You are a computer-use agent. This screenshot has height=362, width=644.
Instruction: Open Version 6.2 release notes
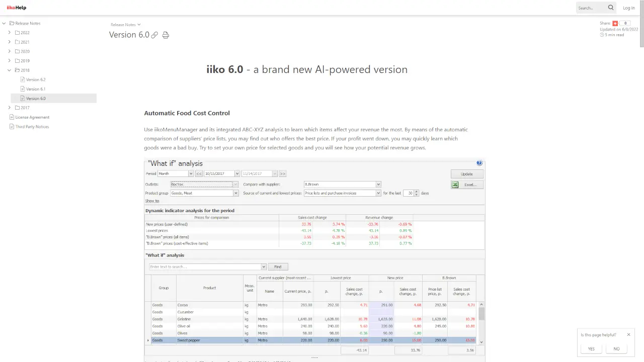(x=36, y=80)
